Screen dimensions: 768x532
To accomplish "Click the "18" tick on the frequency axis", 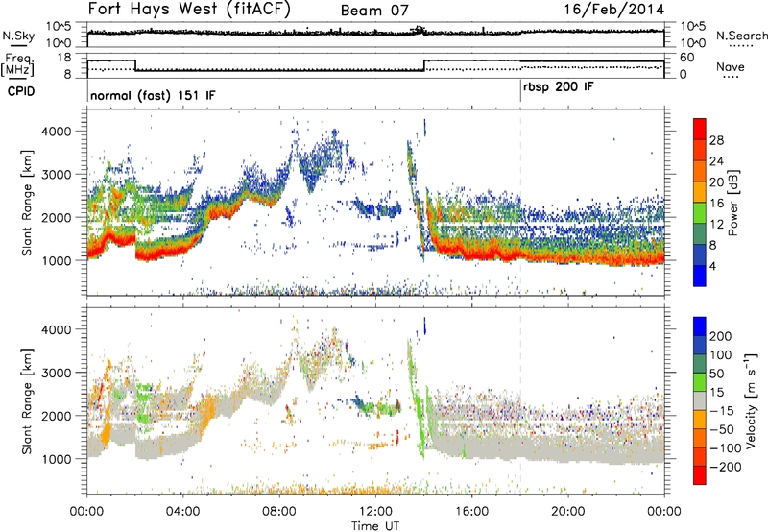I will click(x=64, y=58).
